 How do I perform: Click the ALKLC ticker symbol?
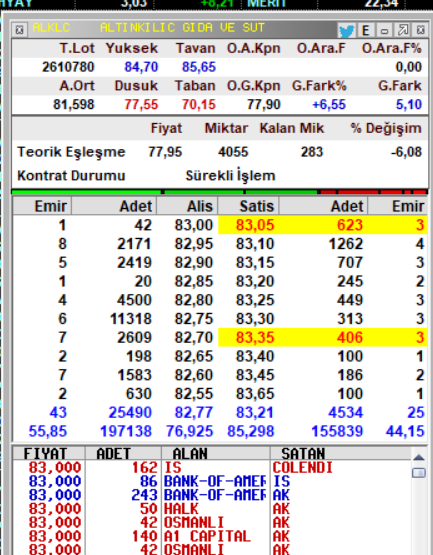tap(51, 28)
